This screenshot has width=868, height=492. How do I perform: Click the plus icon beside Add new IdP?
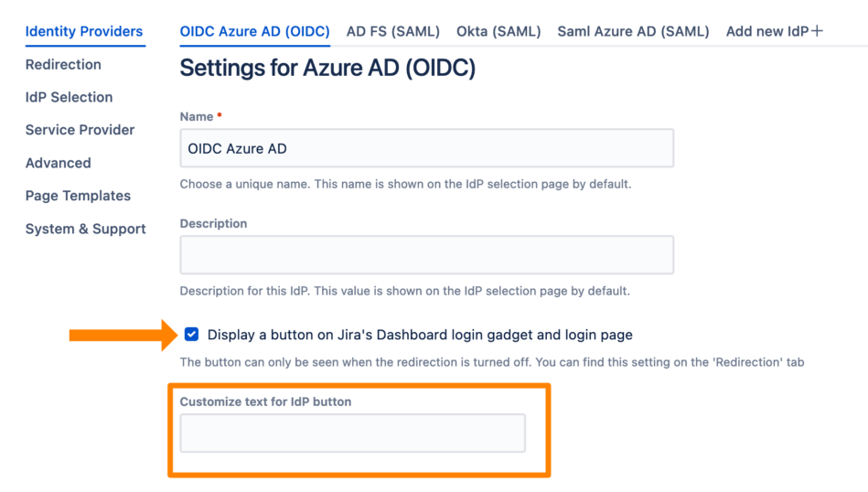point(817,31)
